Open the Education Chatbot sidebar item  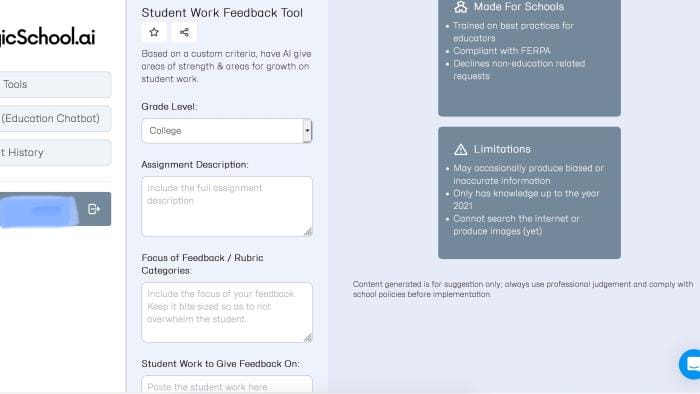(55, 119)
